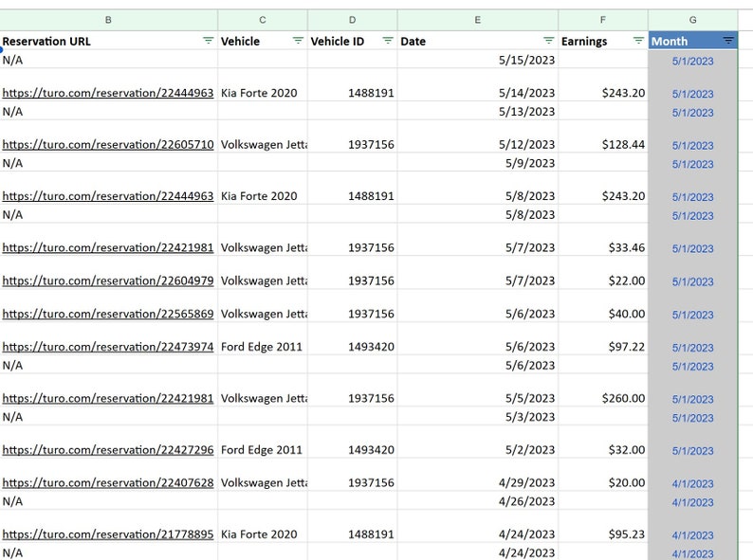Viewport: 753px width, 560px height.
Task: Open the Month column filter
Action: coord(728,41)
